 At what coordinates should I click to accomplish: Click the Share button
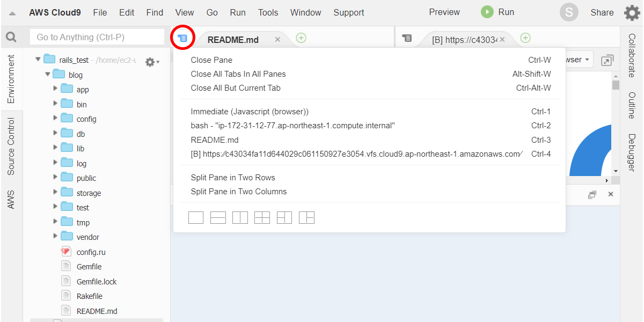(x=602, y=12)
